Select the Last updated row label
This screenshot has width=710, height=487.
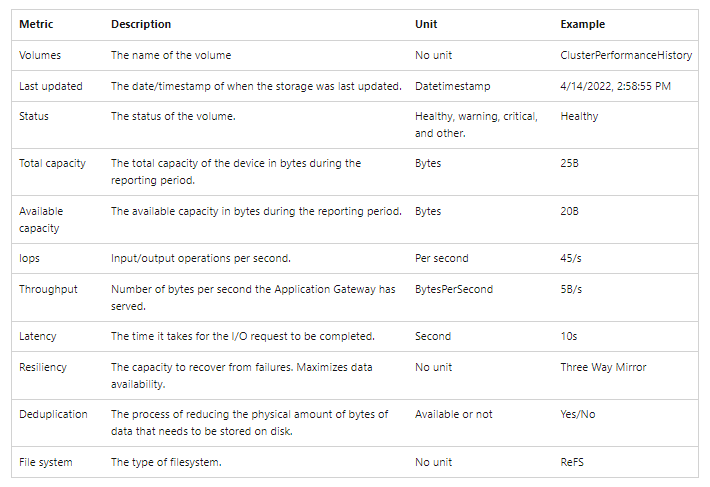(51, 86)
